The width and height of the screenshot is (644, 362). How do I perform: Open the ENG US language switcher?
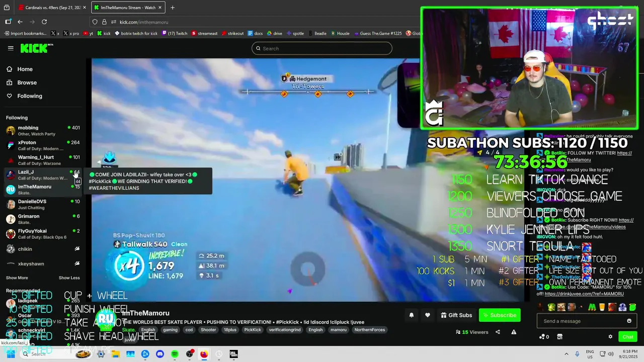point(590,354)
